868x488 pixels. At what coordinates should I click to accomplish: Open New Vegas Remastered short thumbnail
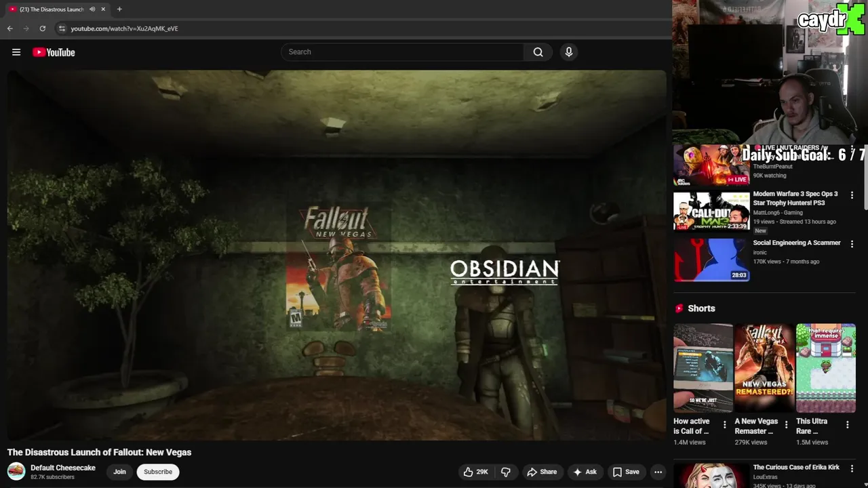(764, 368)
